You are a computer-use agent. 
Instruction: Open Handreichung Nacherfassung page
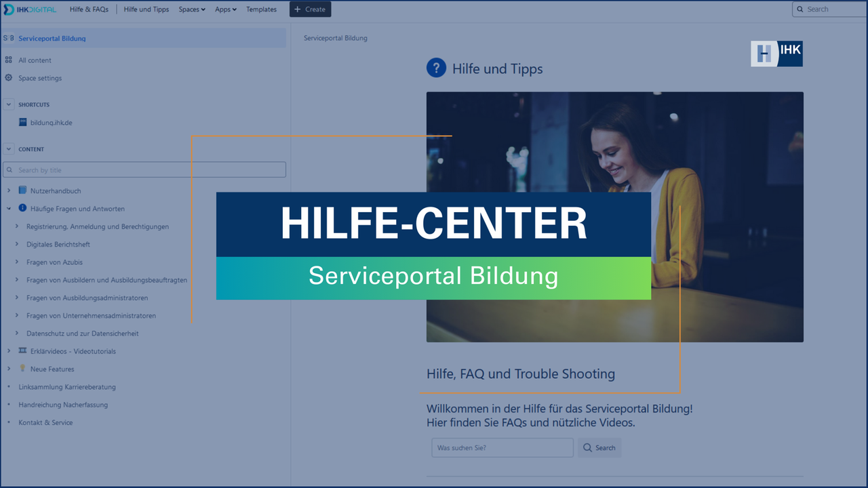tap(63, 405)
